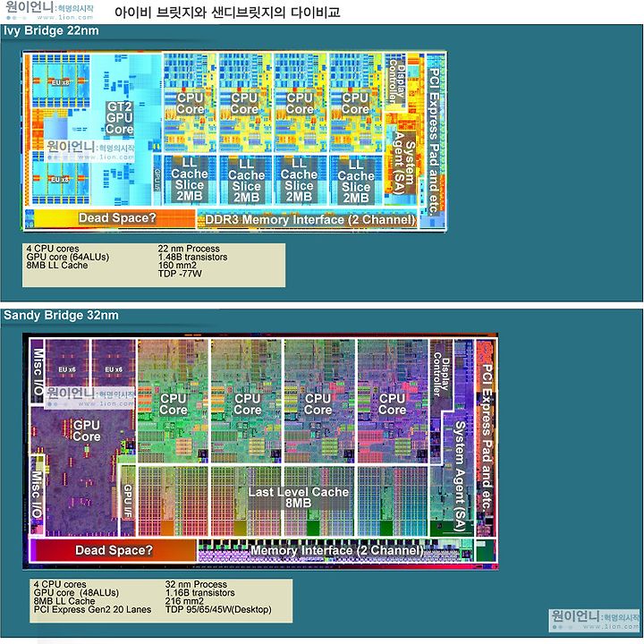Select the "GPU core (48ALUs)" spec line
Image resolution: width=644 pixels, height=644 pixels.
tap(76, 593)
